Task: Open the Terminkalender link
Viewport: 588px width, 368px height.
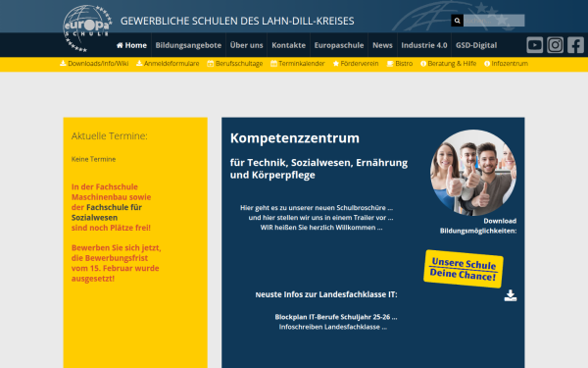Action: click(x=298, y=64)
